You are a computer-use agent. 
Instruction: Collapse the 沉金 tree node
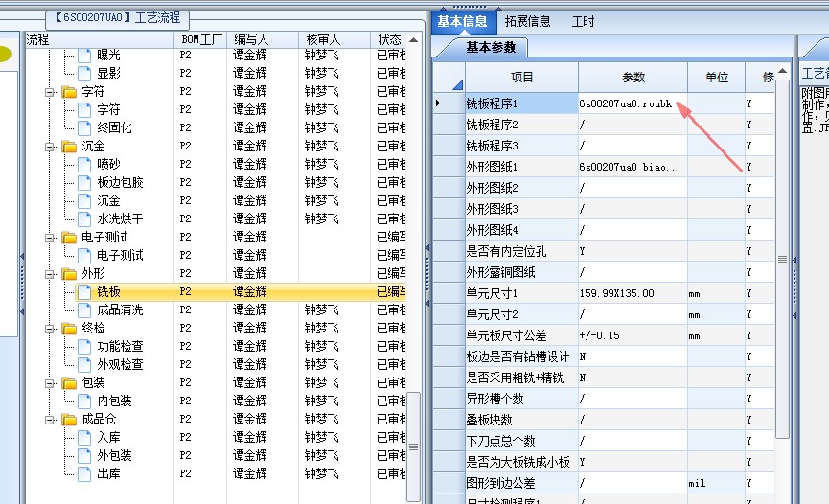coord(50,147)
